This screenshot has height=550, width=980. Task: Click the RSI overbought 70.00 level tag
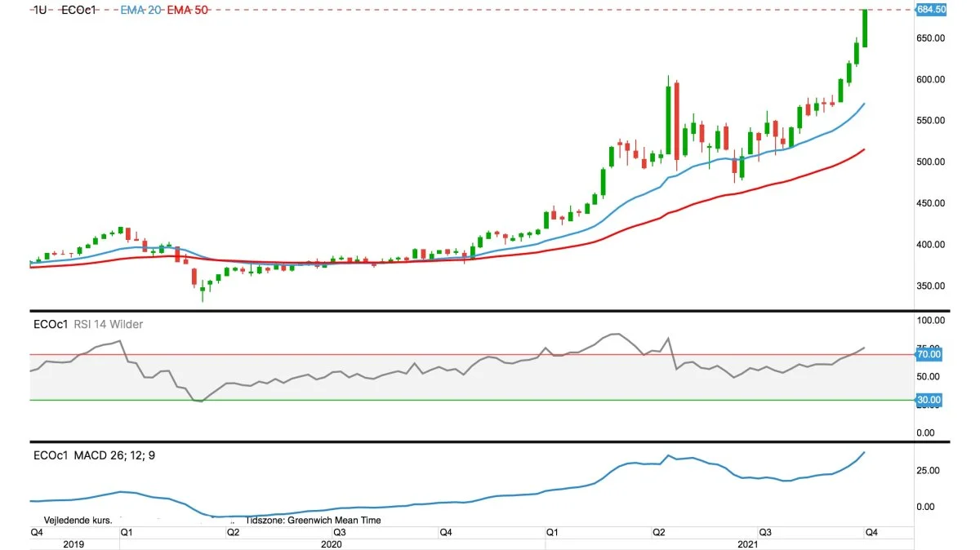click(x=931, y=355)
